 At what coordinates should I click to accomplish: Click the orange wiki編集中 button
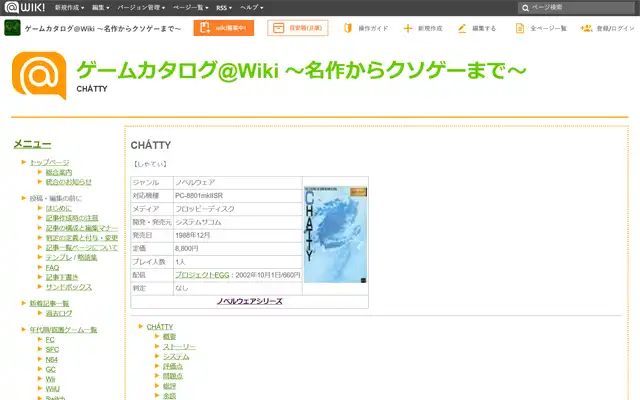pyautogui.click(x=224, y=28)
